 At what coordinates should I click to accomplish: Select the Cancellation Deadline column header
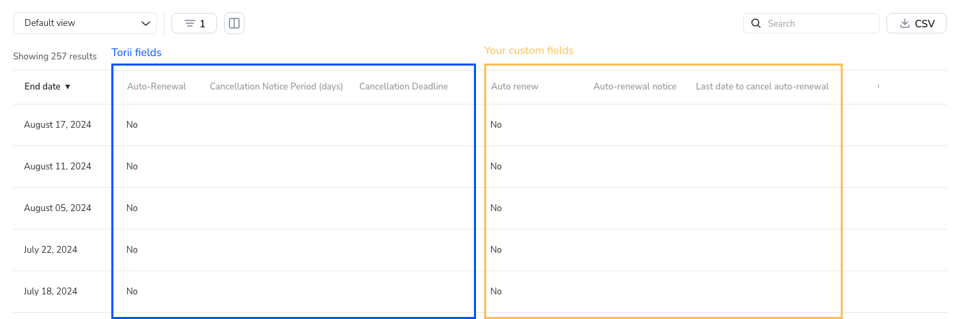point(404,87)
